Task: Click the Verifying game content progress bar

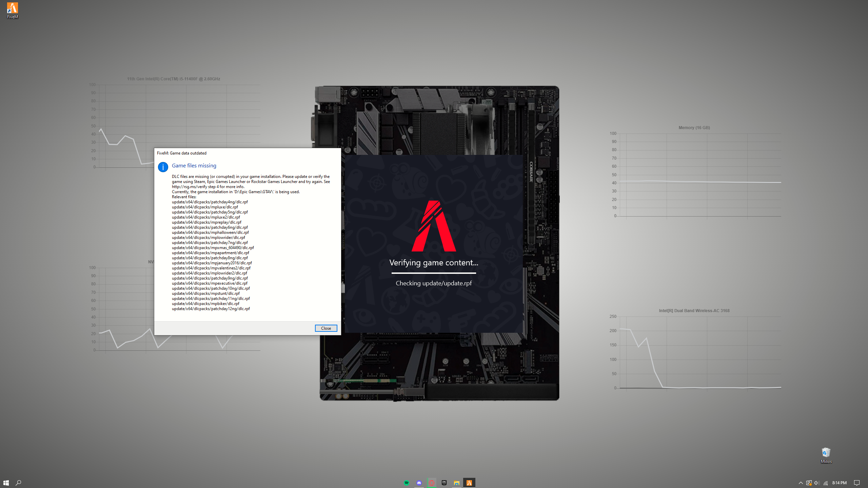Action: [434, 273]
